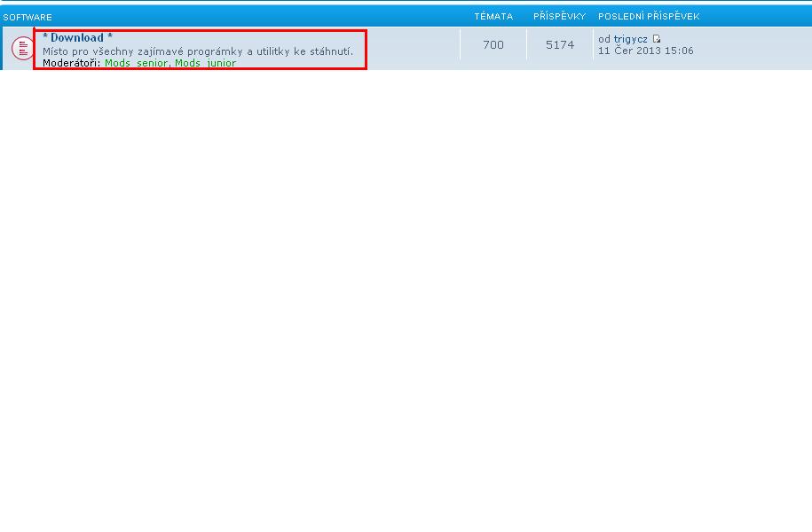Click the topic count 700
The height and width of the screenshot is (532, 812).
pos(493,44)
